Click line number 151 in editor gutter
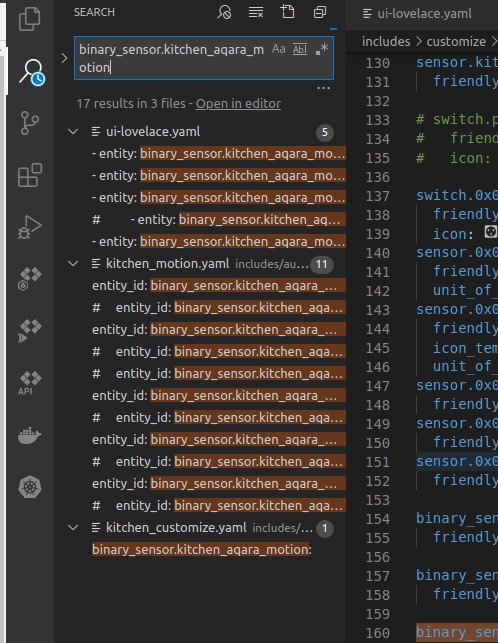Image resolution: width=498 pixels, height=643 pixels. [377, 462]
